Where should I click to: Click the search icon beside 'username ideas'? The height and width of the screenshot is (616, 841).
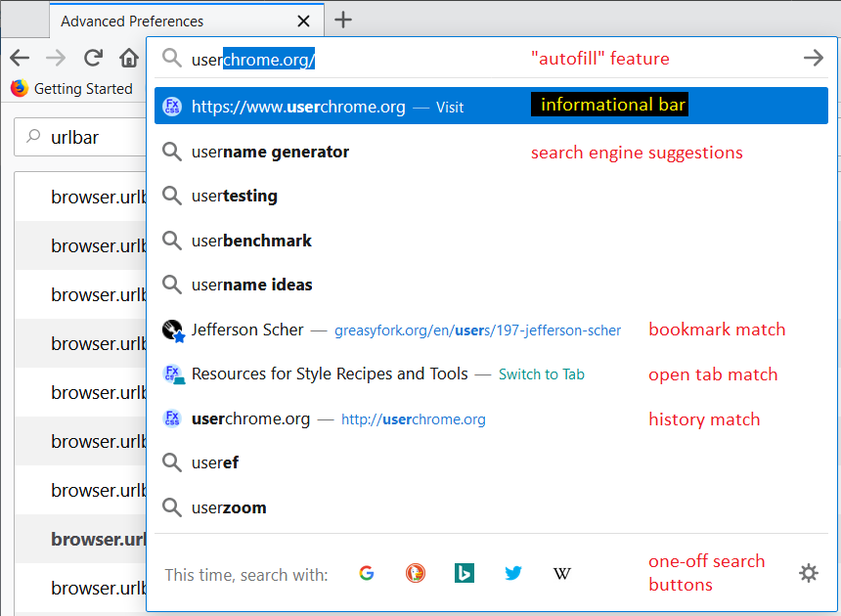point(172,285)
